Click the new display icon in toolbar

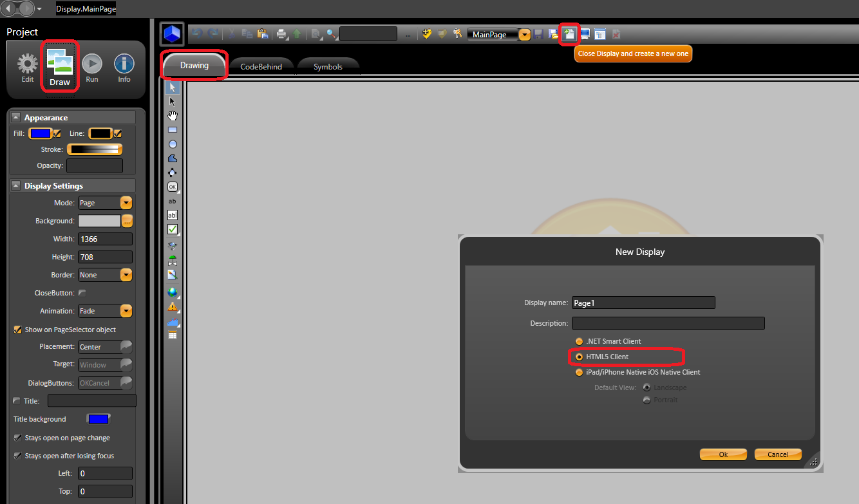[x=569, y=34]
